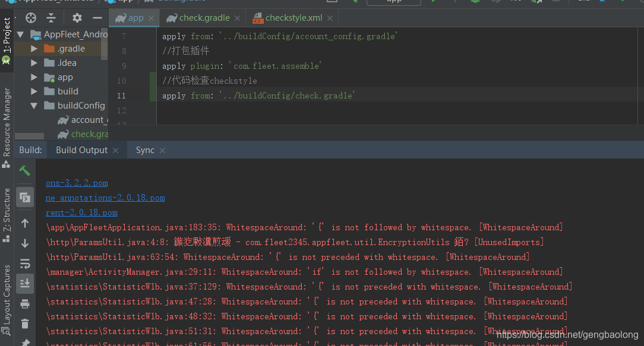
Task: Collapse the buildConfig folder
Action: tap(34, 106)
